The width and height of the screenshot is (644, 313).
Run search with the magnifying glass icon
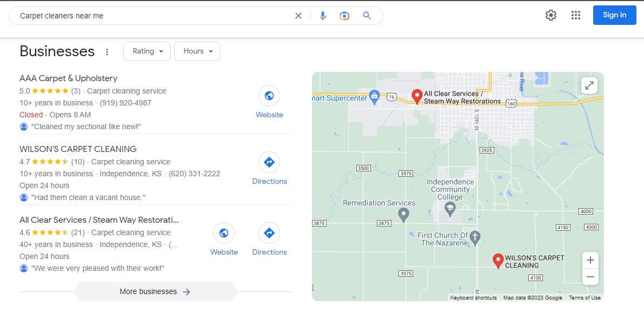367,16
